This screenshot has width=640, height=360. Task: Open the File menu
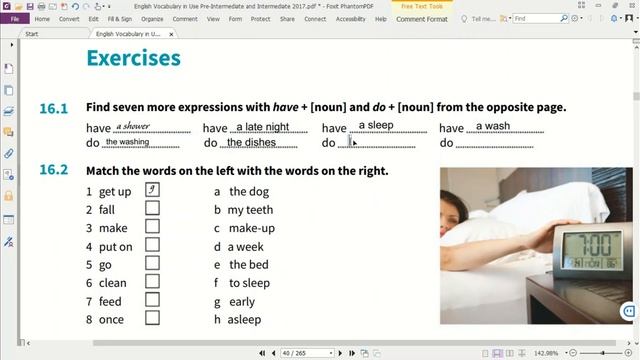coord(15,19)
